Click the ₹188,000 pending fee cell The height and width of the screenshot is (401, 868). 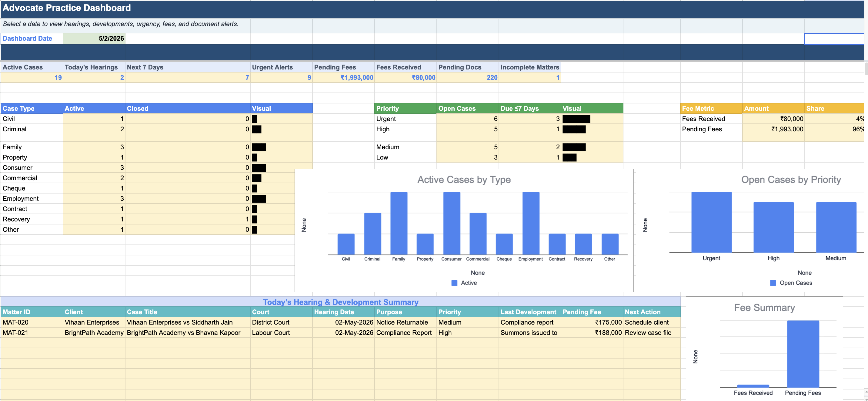click(592, 333)
